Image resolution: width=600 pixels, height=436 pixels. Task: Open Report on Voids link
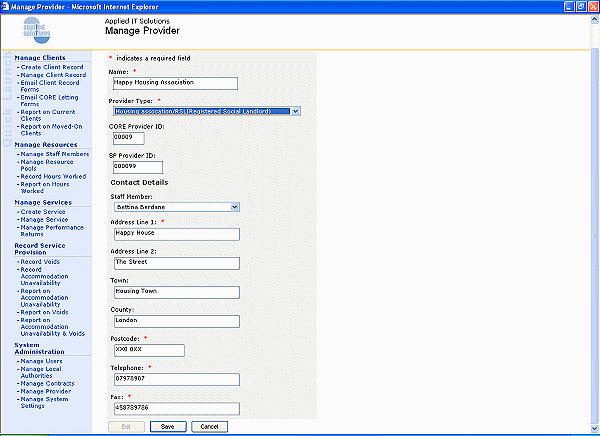click(x=44, y=312)
